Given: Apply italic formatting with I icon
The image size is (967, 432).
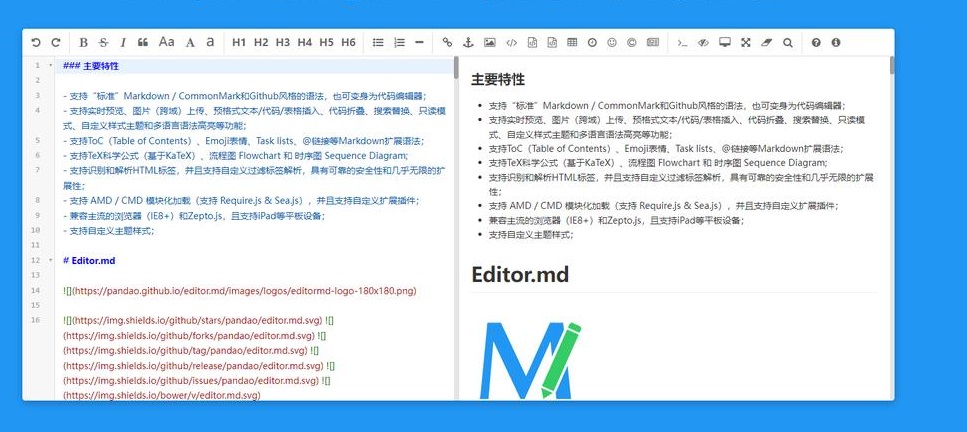Looking at the screenshot, I should point(123,43).
